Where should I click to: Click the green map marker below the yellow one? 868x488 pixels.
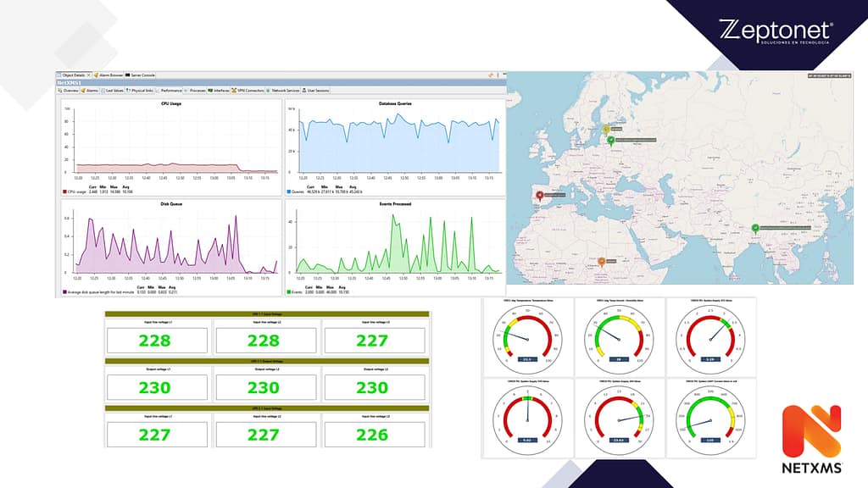611,140
